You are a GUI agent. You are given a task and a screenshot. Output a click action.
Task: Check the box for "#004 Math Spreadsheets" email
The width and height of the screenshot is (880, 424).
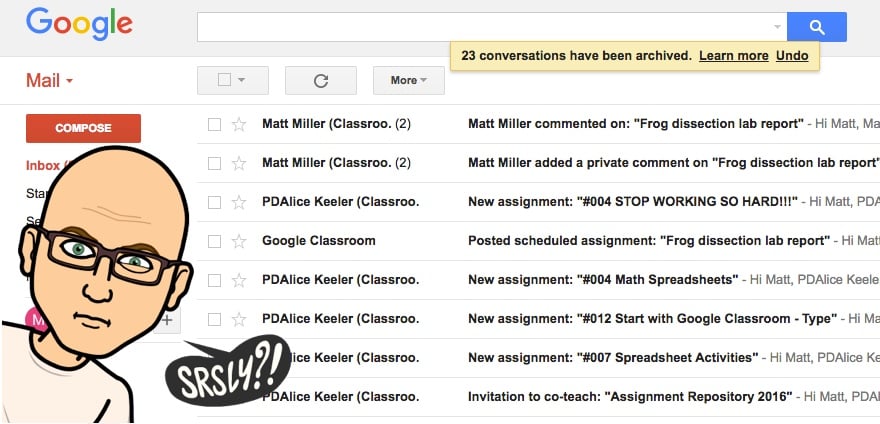click(x=214, y=280)
